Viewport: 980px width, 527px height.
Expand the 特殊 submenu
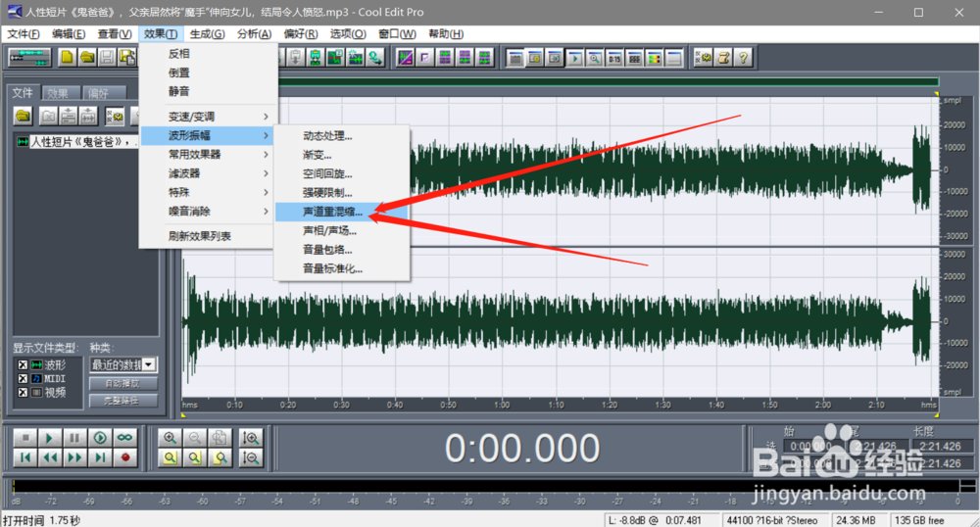click(209, 192)
